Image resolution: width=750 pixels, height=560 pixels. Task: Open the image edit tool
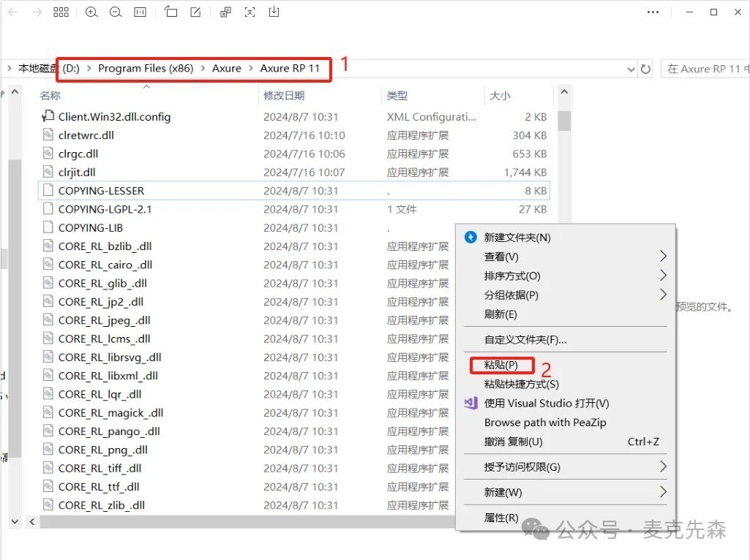click(x=195, y=12)
